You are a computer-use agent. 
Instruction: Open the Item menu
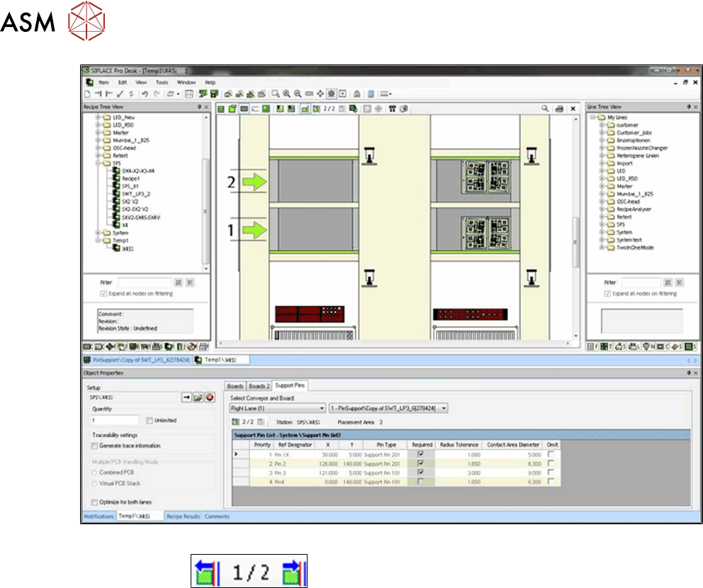pos(103,82)
